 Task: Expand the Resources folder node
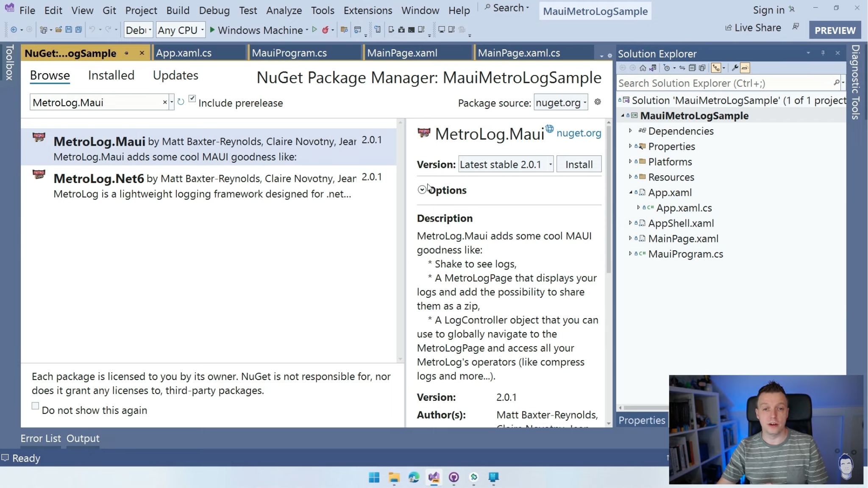(x=630, y=177)
